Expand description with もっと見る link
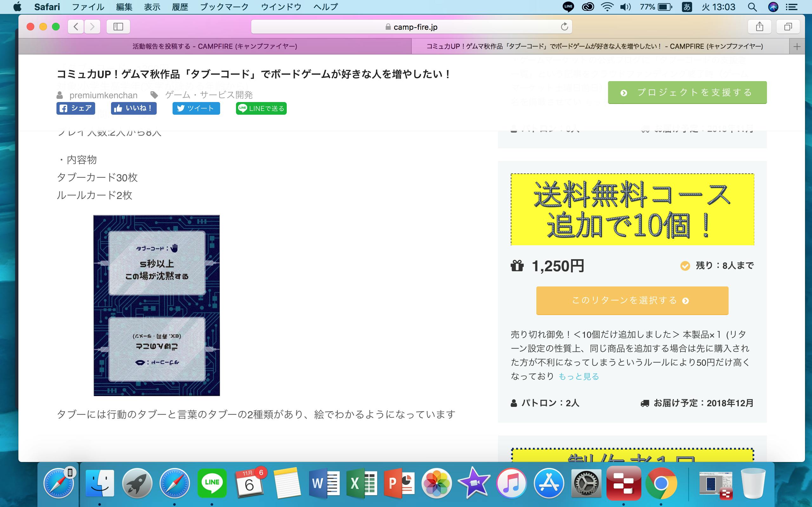 click(579, 376)
